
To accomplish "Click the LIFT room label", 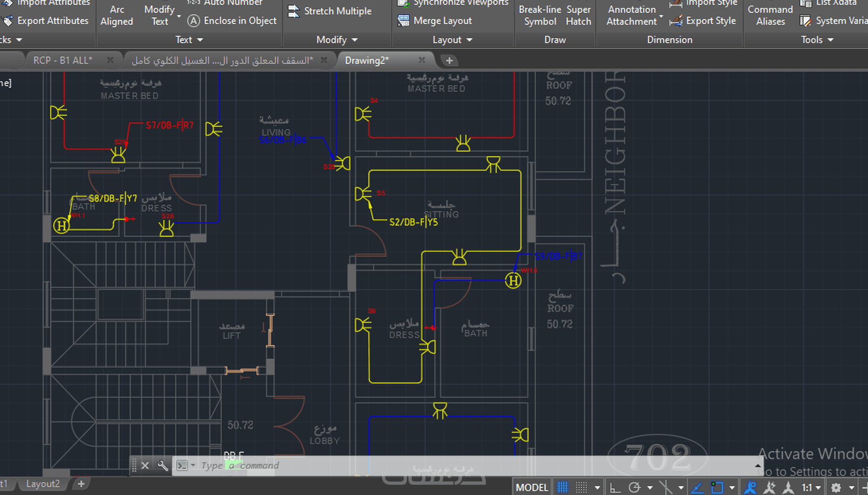I will tap(231, 336).
